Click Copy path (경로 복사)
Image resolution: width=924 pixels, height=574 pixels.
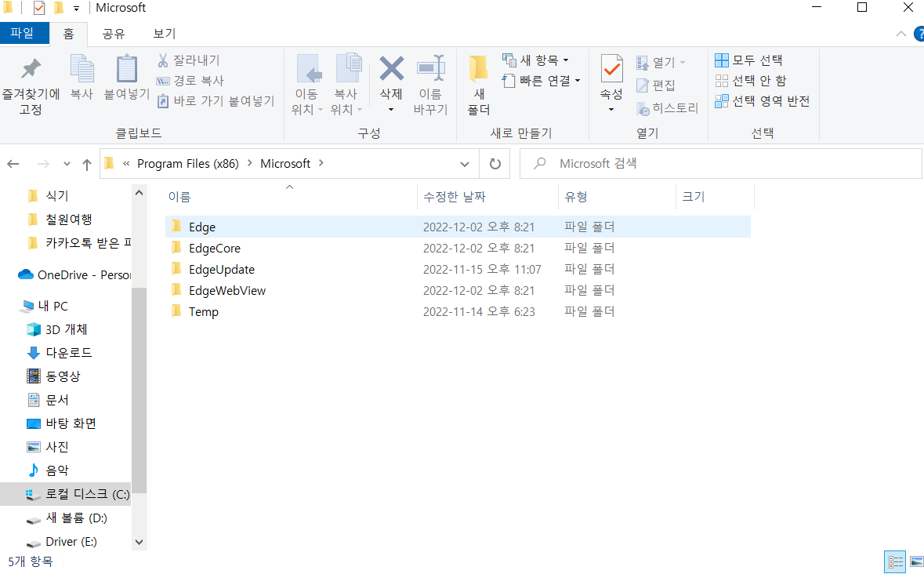[190, 81]
